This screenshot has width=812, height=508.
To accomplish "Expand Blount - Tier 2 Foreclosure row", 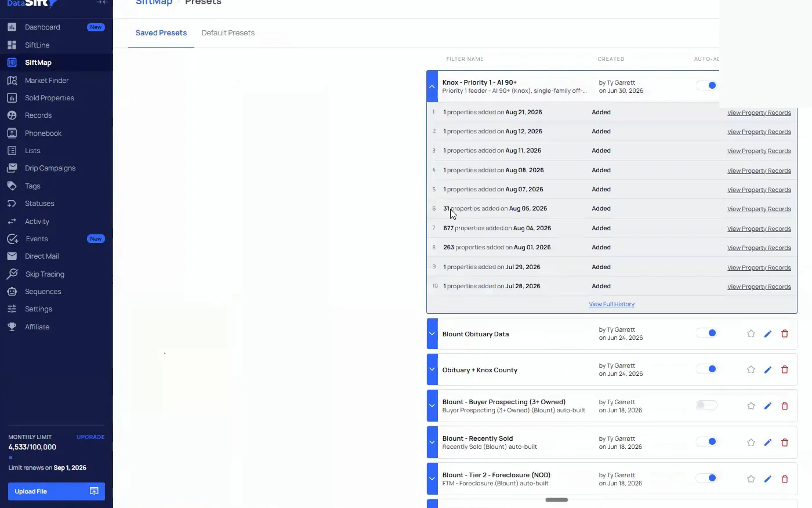I will 432,479.
